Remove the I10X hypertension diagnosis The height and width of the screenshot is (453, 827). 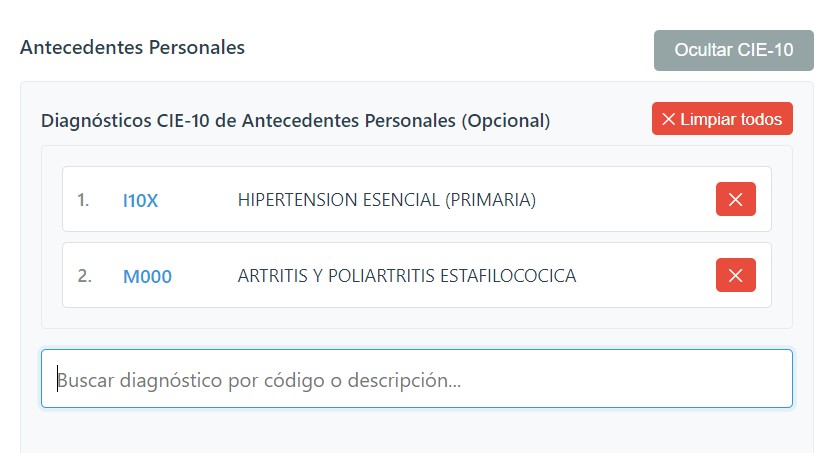coord(735,200)
